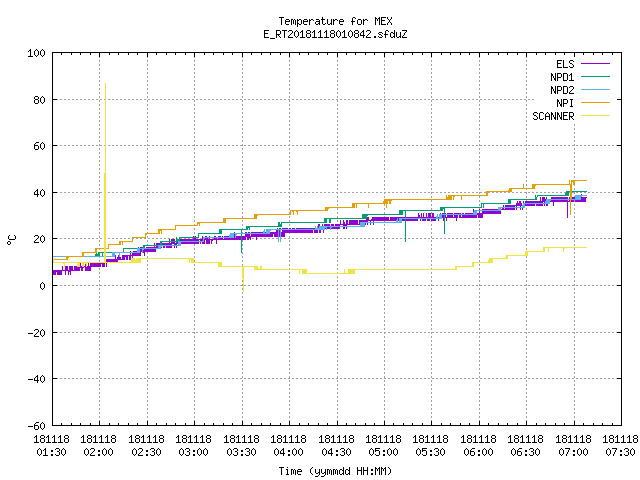Screen dimensions: 640x480
Task: Click the NPD1 legend label
Action: (x=562, y=77)
